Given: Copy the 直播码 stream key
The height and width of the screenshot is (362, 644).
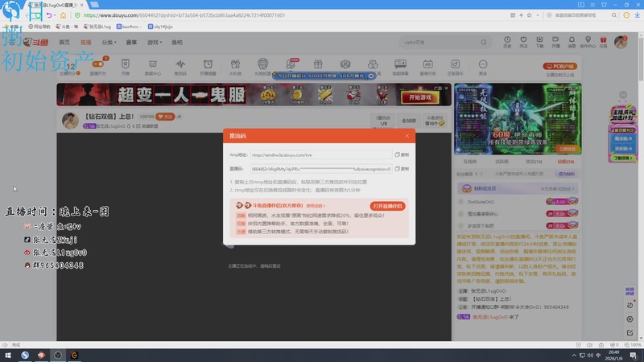Looking at the screenshot, I should pyautogui.click(x=402, y=169).
